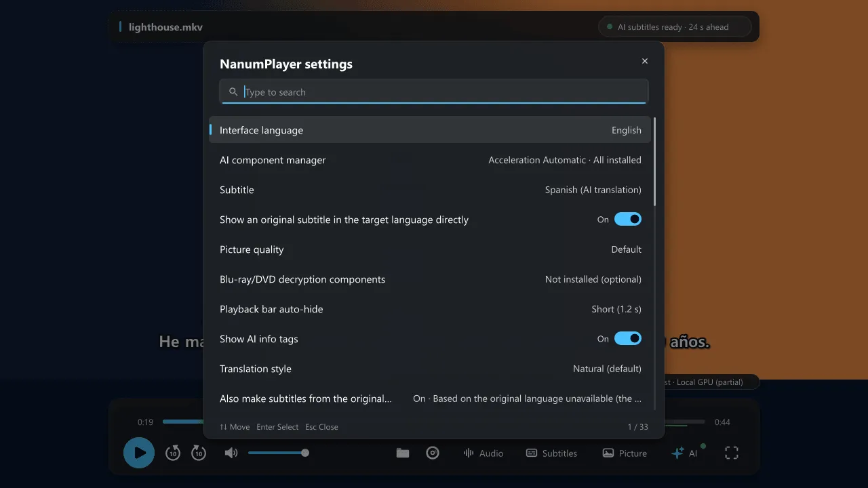Click the Enter Select hint

coord(277,427)
